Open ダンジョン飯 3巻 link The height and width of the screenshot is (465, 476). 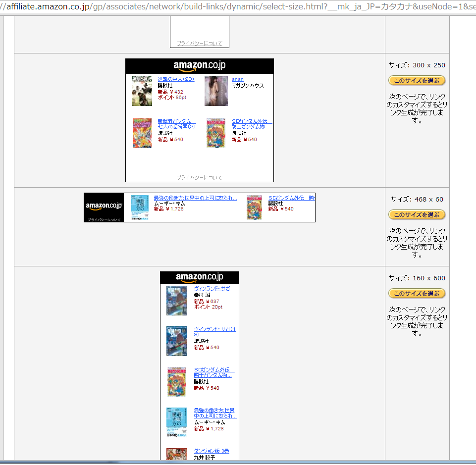(212, 451)
